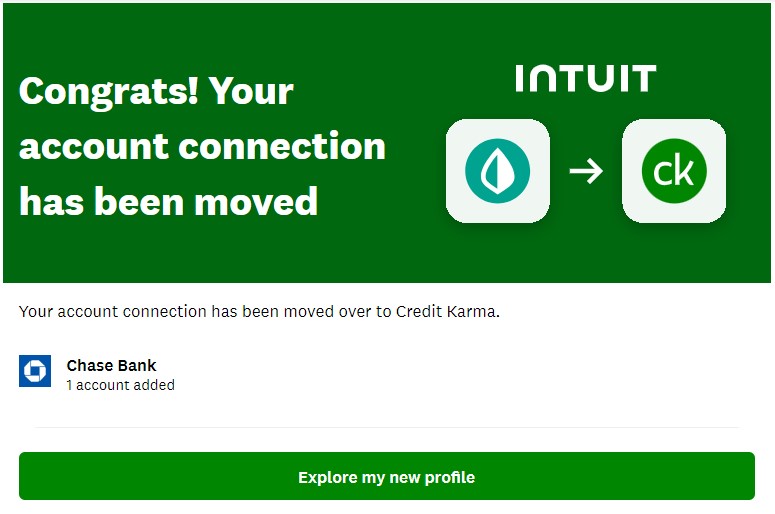Click the arrow between Mint and Credit Karma
The width and height of the screenshot is (775, 514).
tap(586, 172)
